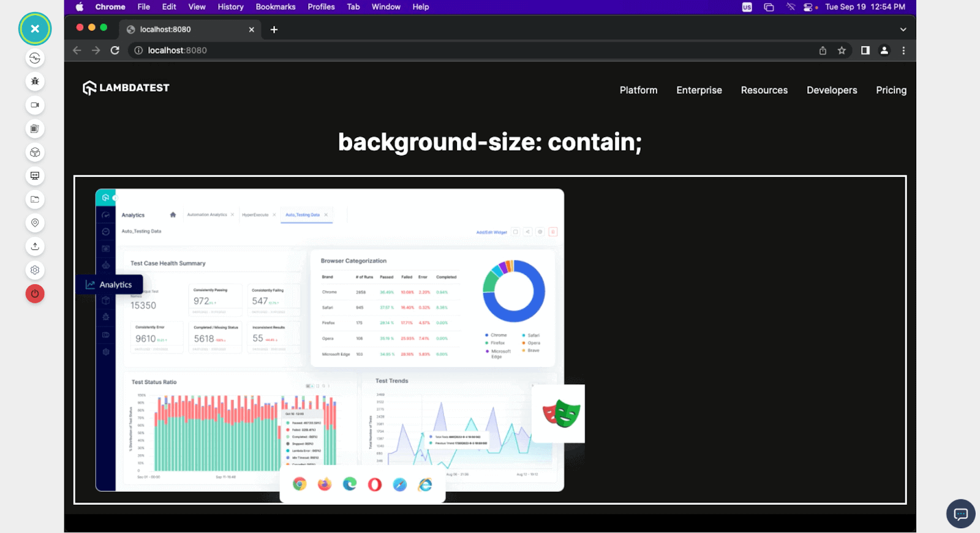Click the location pin icon
Screen dimensions: 980x533
click(35, 223)
